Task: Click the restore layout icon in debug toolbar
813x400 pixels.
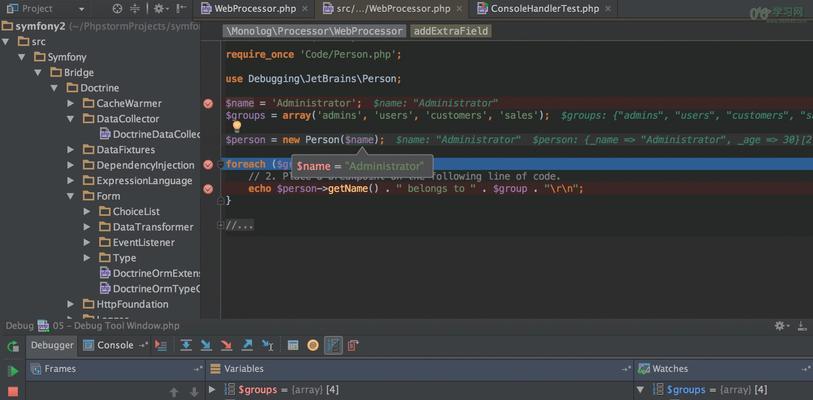Action: point(353,346)
